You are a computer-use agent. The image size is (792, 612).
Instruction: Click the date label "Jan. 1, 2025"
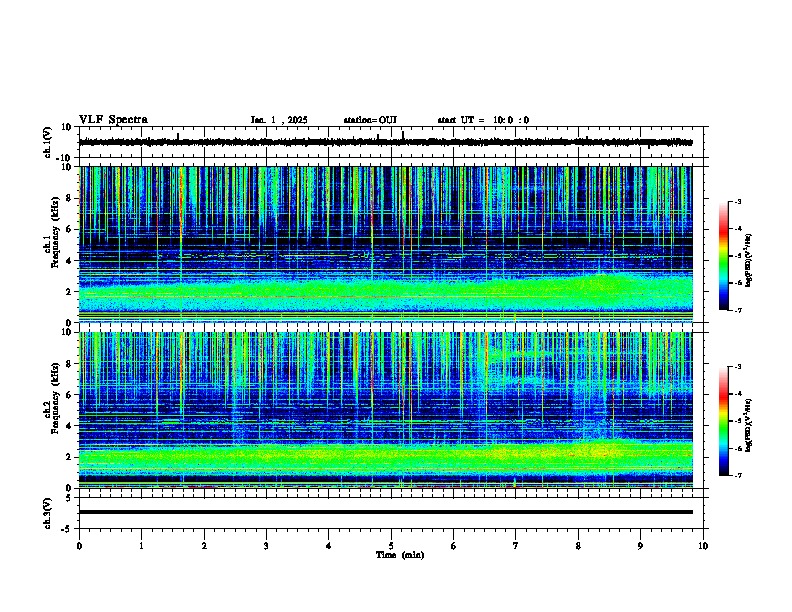coord(279,120)
